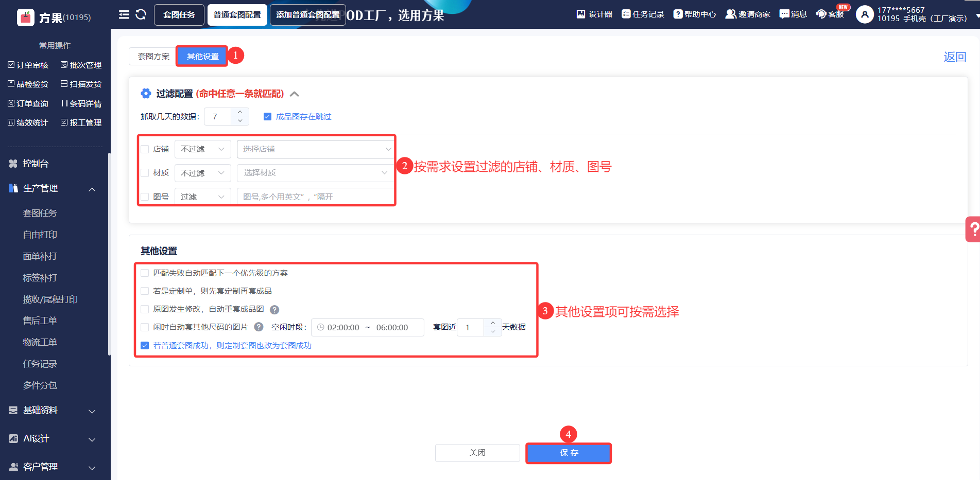Enable the 店铺 filter checkbox

(145, 149)
